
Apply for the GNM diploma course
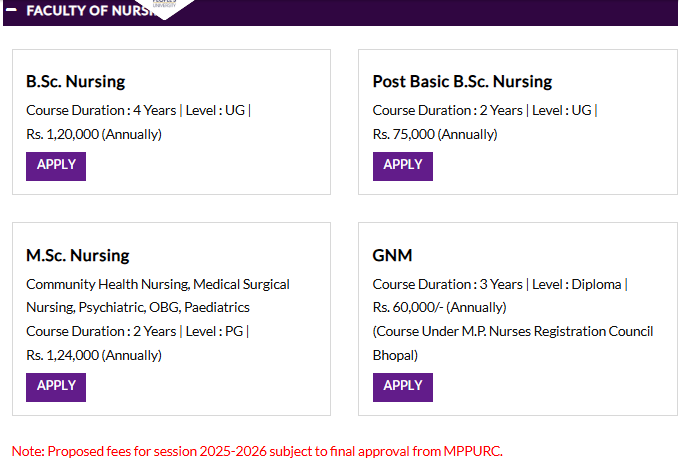tap(402, 386)
